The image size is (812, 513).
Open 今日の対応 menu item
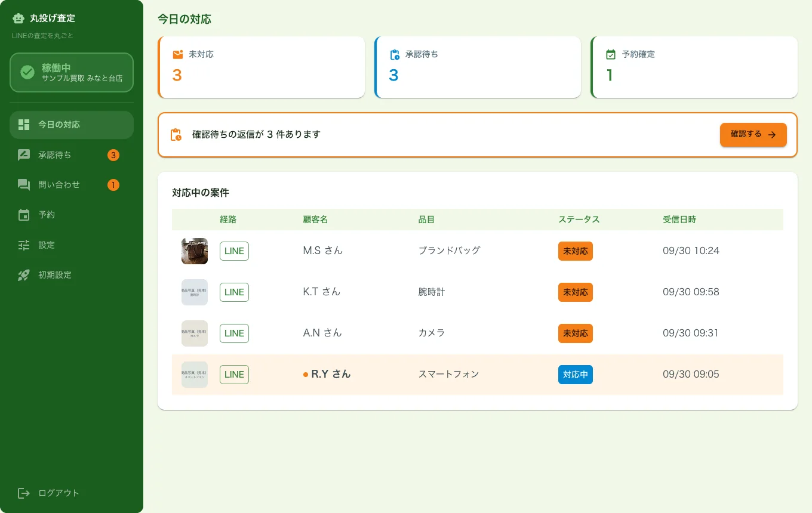(x=72, y=125)
